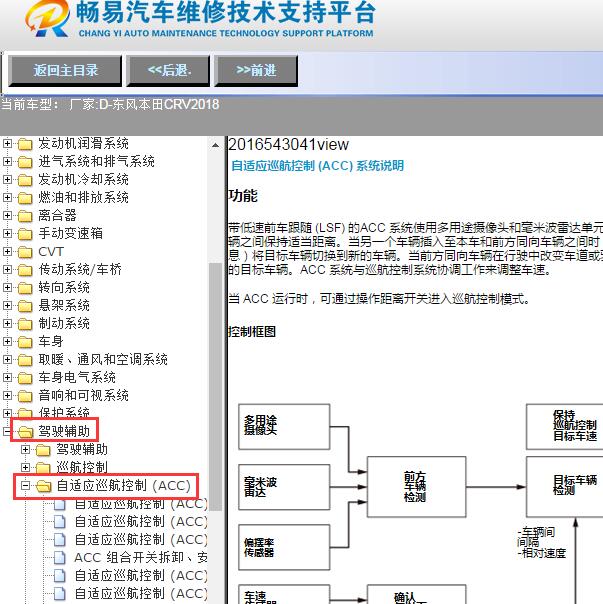603x604 pixels.
Task: Select the 自适应巡航控制 (ACC) folder label
Action: tap(124, 485)
